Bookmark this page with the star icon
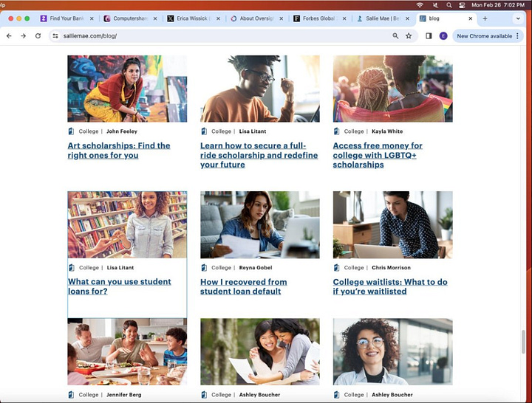Image resolution: width=532 pixels, height=403 pixels. tap(409, 36)
